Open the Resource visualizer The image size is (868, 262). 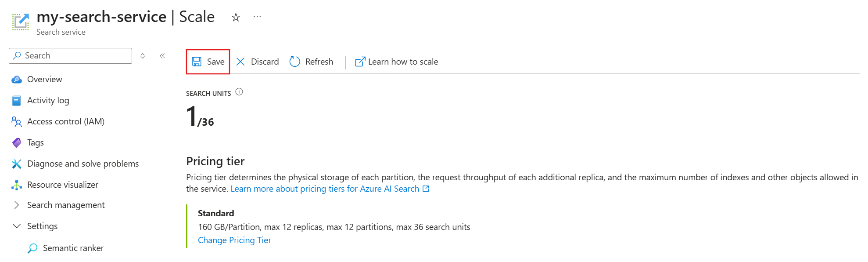62,185
